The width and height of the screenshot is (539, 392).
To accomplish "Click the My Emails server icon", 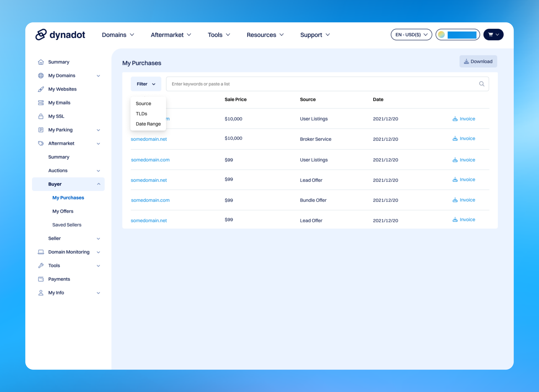I will (41, 103).
